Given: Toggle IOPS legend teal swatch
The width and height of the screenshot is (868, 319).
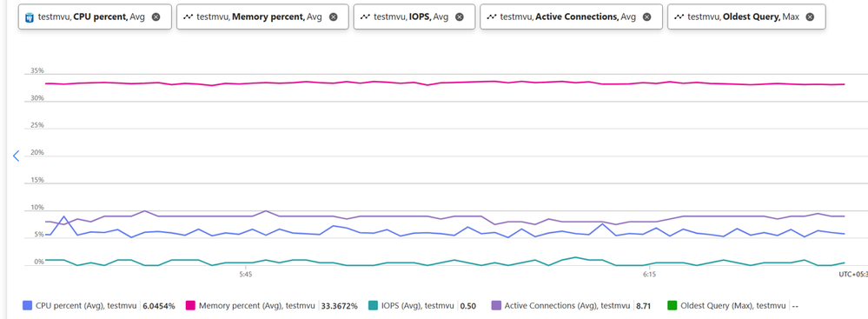Looking at the screenshot, I should [x=373, y=305].
